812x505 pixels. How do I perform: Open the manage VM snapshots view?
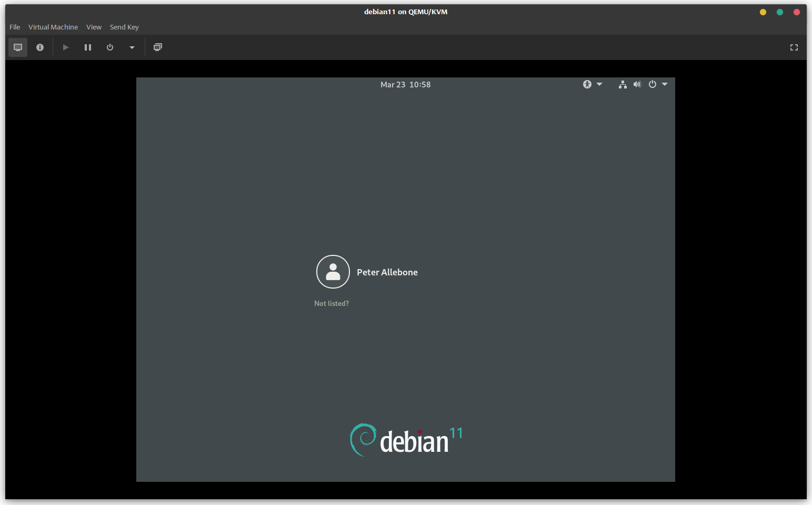(x=157, y=47)
